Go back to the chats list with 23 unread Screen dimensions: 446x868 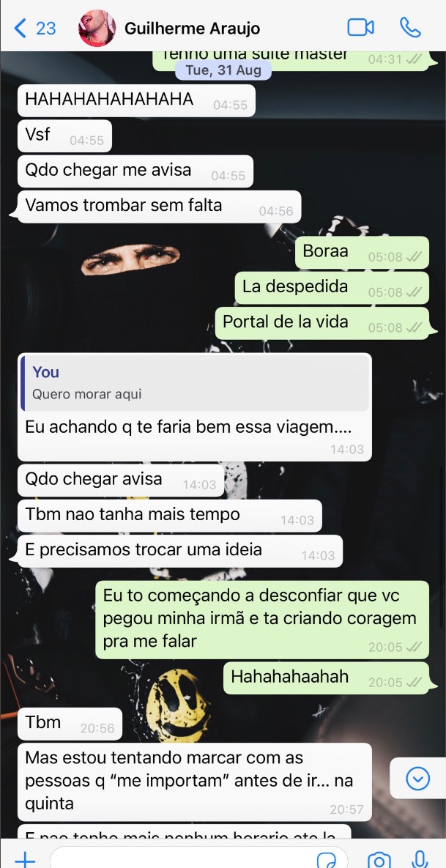[x=35, y=28]
